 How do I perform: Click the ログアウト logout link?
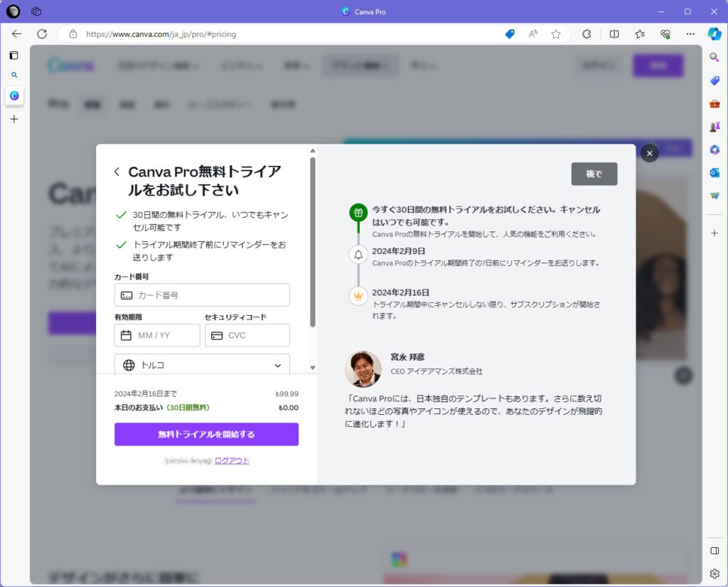232,460
